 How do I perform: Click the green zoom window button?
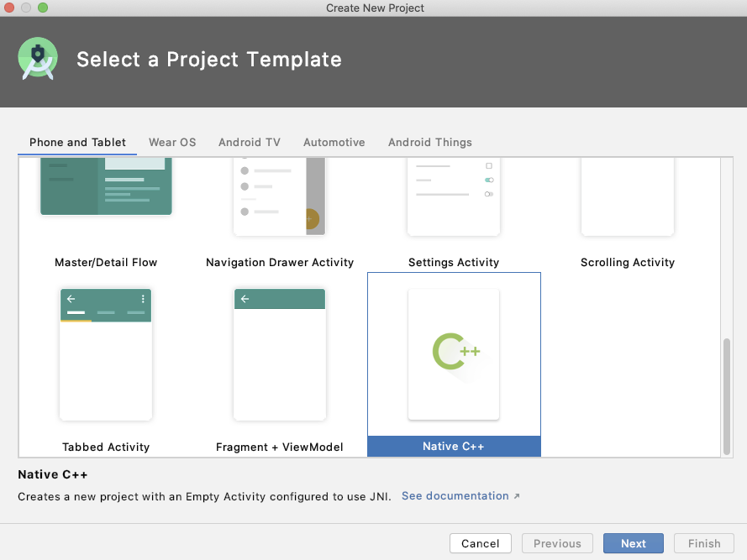click(x=43, y=8)
